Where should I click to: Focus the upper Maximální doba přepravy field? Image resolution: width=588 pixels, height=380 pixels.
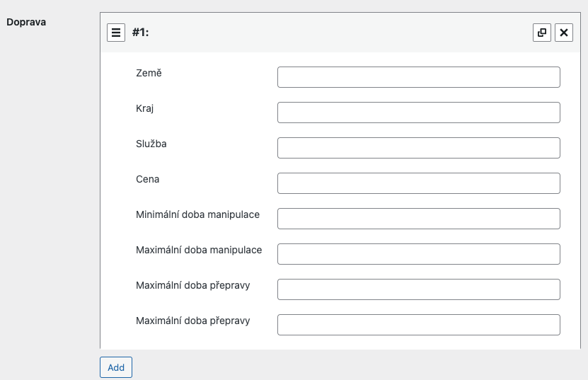pyautogui.click(x=419, y=289)
